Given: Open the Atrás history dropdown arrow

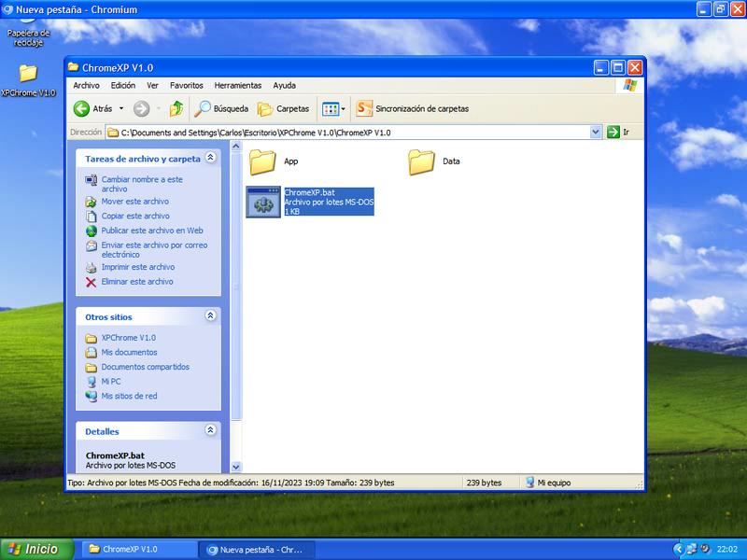Looking at the screenshot, I should (121, 108).
